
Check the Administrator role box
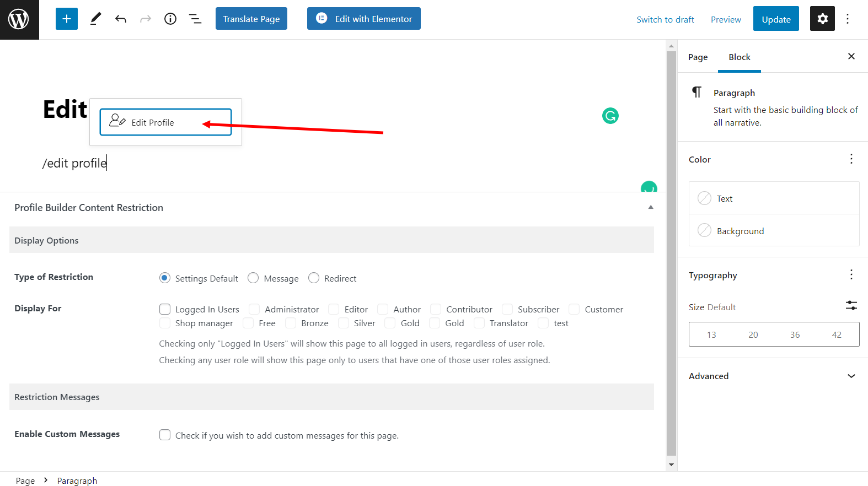click(x=254, y=309)
